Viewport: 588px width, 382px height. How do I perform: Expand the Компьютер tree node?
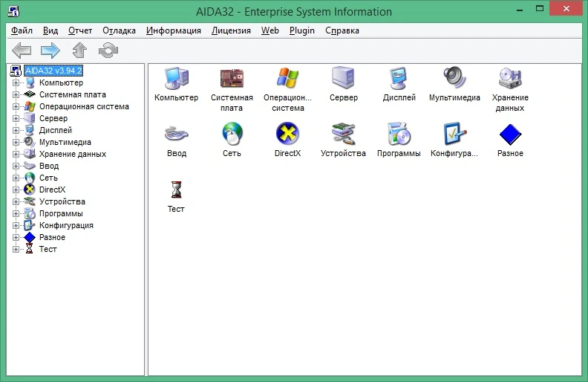16,82
